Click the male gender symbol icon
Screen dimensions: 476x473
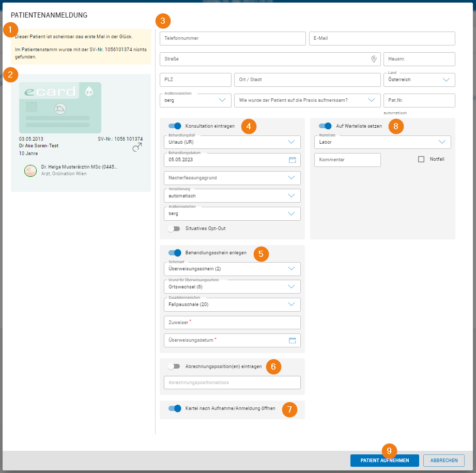coord(137,148)
